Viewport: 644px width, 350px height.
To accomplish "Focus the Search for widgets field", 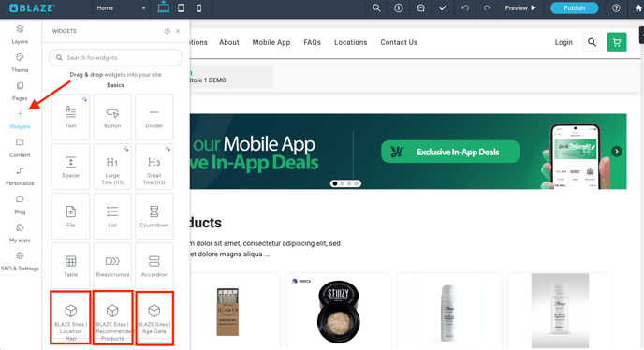I will [x=116, y=57].
